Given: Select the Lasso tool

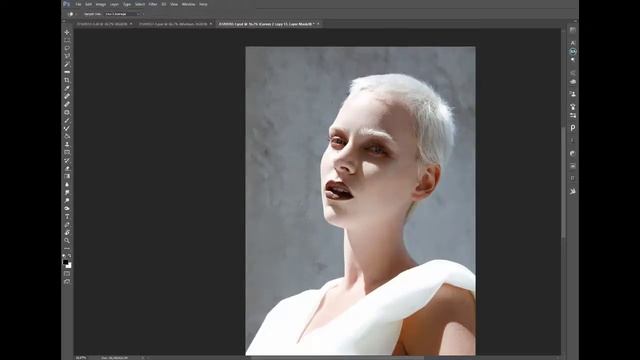Looking at the screenshot, I should click(67, 48).
